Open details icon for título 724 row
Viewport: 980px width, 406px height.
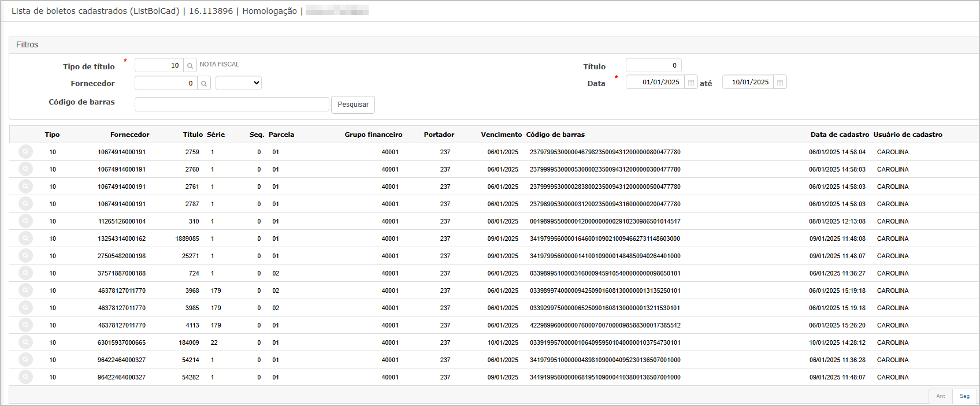[x=25, y=273]
